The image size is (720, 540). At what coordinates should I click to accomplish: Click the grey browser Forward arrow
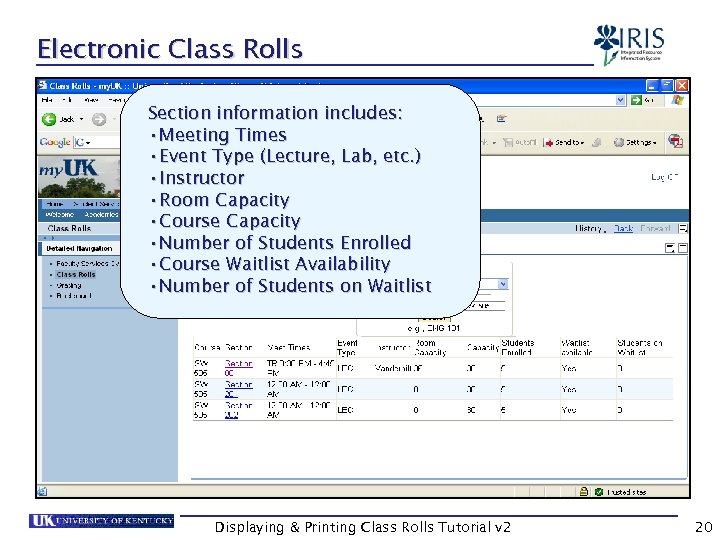point(99,119)
